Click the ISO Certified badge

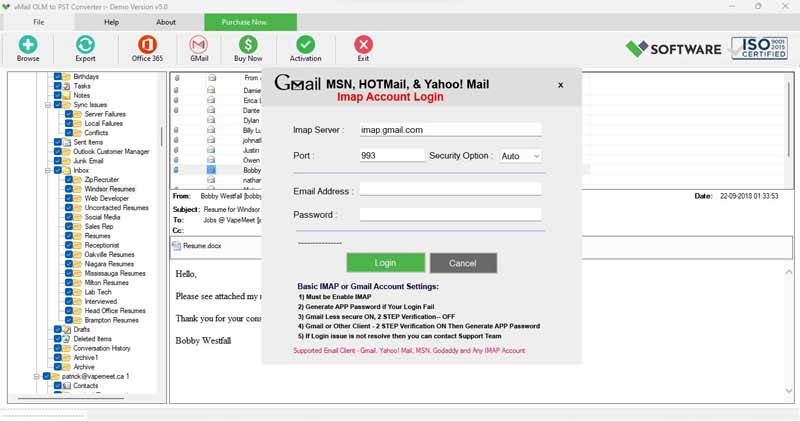pyautogui.click(x=759, y=48)
